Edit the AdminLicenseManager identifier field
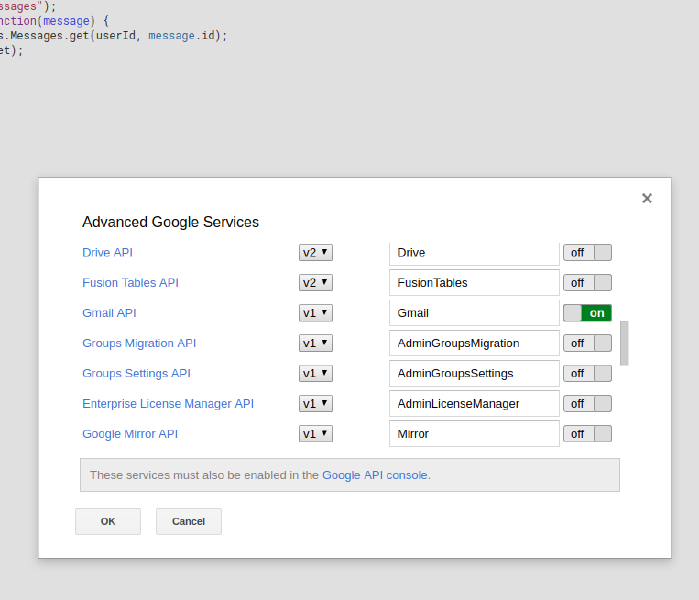699x600 pixels. click(x=474, y=403)
